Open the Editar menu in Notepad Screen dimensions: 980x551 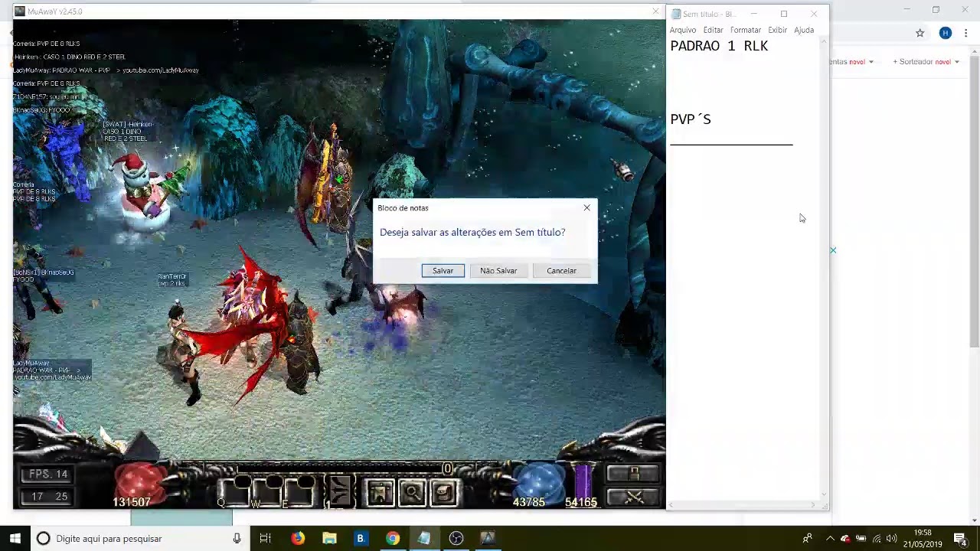[713, 30]
